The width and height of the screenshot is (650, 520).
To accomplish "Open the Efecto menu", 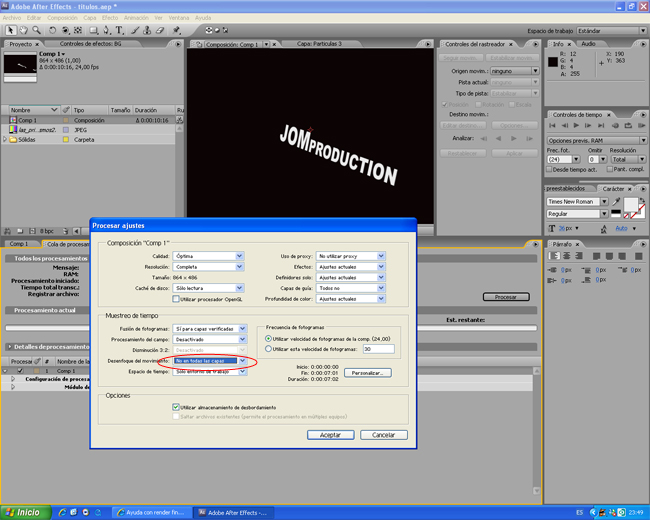I will tap(110, 18).
